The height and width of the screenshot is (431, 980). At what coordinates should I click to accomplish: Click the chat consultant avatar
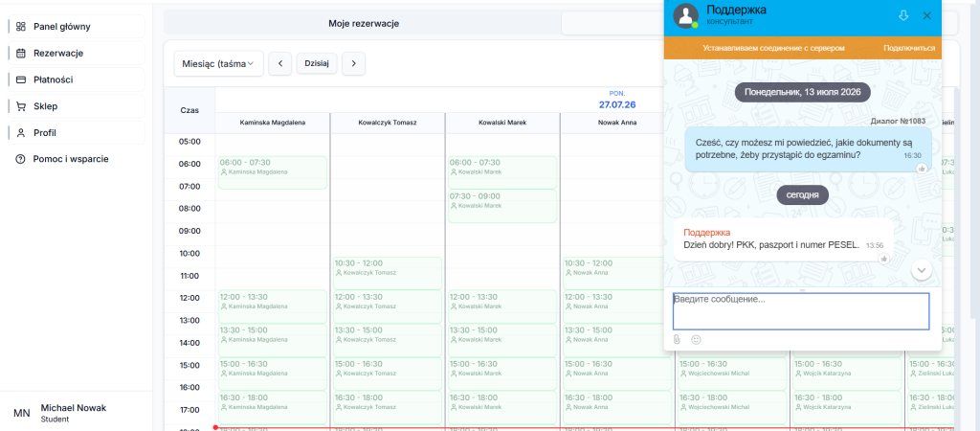coord(685,15)
